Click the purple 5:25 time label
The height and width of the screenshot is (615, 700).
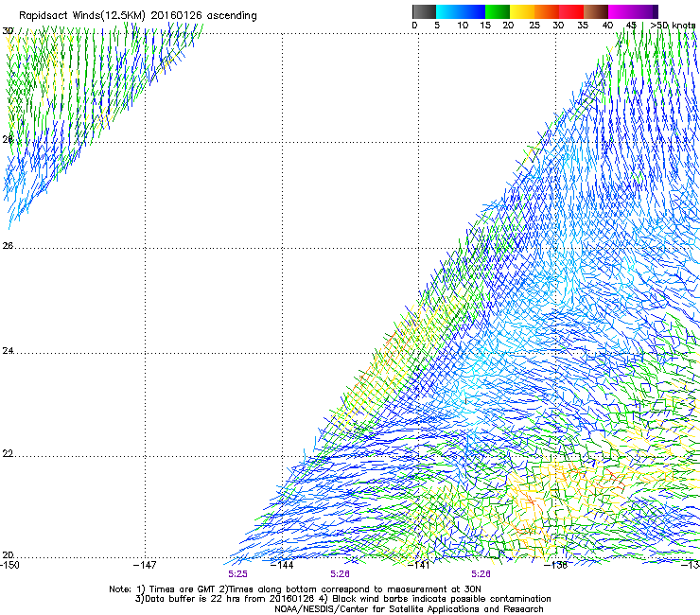coord(237,574)
